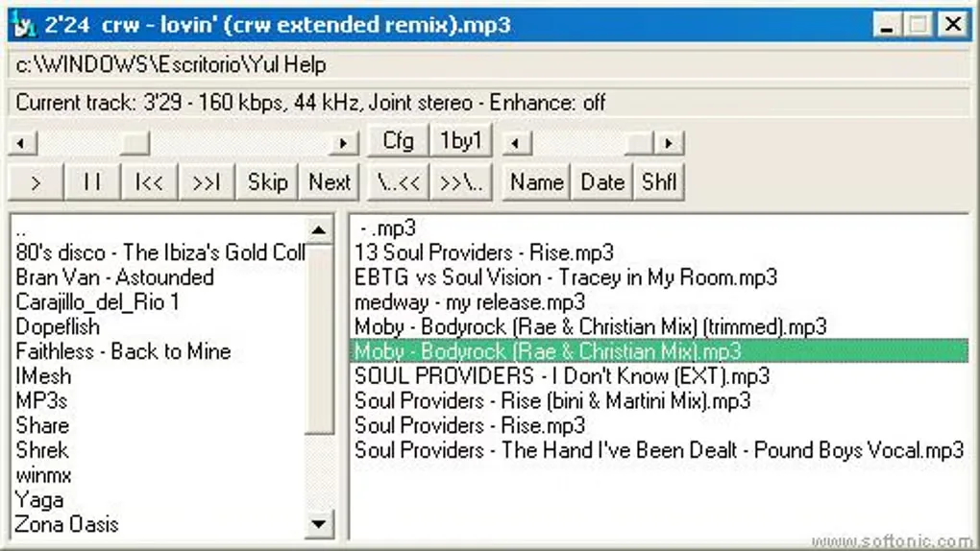Select 'Soul Providers - The Hand I've Been Dealt' track
The image size is (980, 551).
[x=659, y=450]
